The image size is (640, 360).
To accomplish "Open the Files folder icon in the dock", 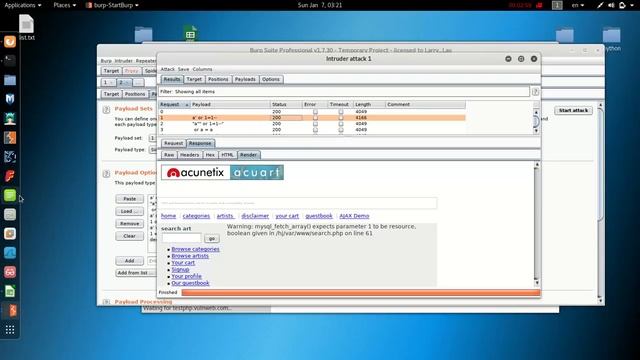I will (x=10, y=80).
